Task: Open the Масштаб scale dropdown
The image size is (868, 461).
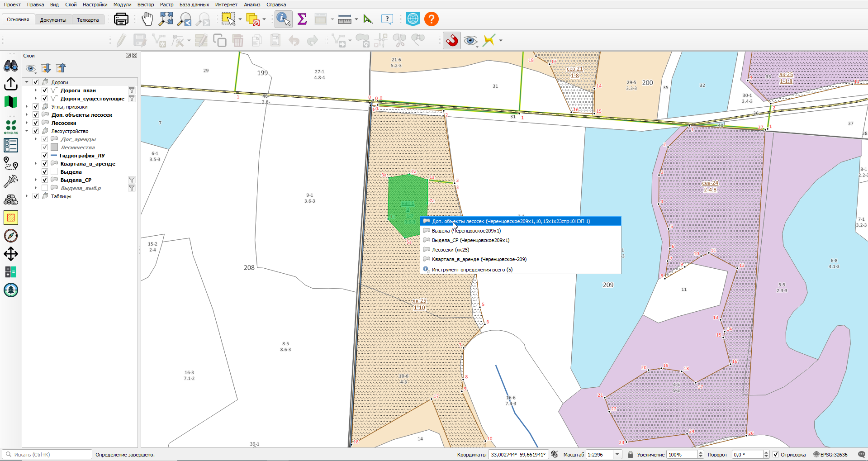Action: tap(617, 455)
